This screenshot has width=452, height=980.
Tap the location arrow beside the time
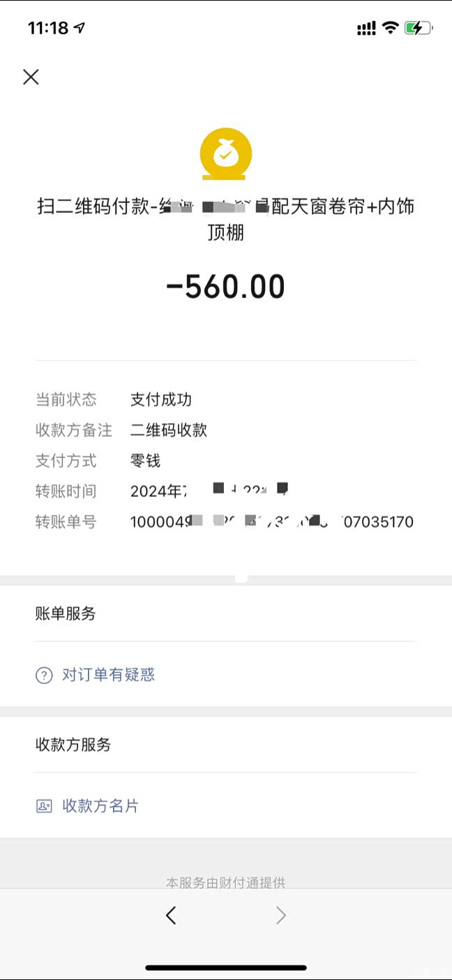pyautogui.click(x=80, y=28)
